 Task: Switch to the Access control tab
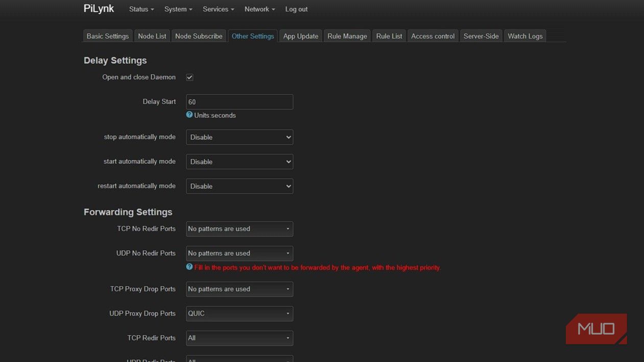point(433,36)
